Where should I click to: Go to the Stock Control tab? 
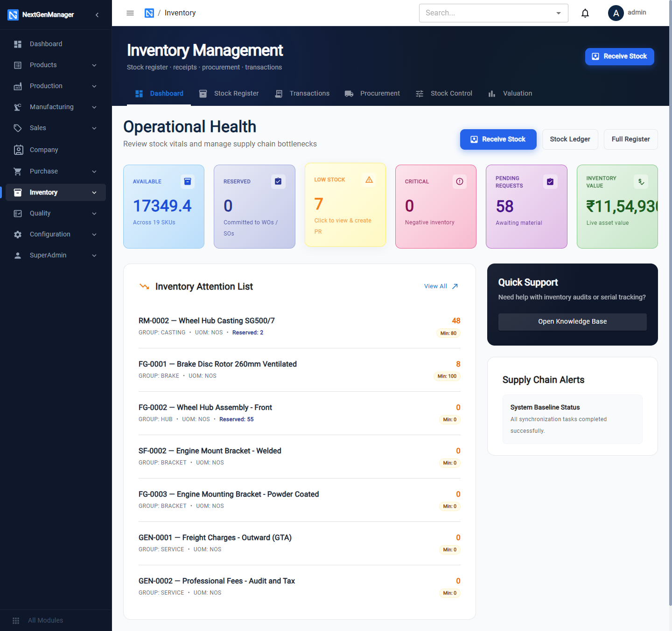pyautogui.click(x=444, y=93)
